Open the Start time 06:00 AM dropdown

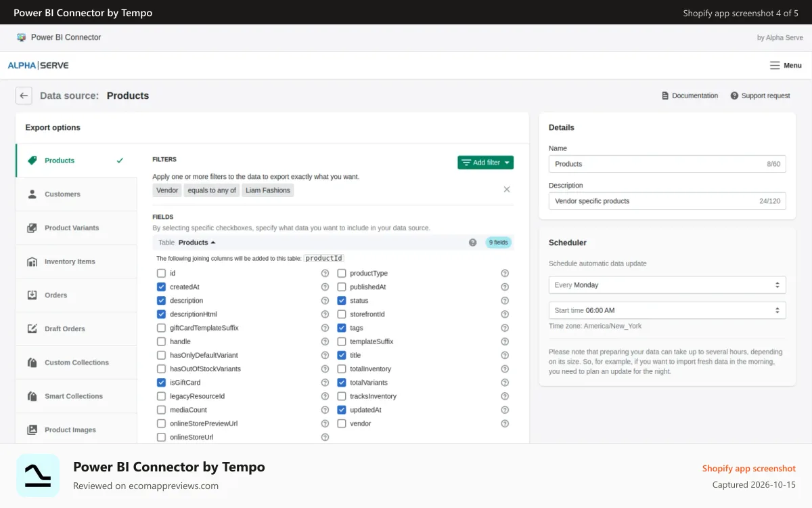click(x=667, y=310)
